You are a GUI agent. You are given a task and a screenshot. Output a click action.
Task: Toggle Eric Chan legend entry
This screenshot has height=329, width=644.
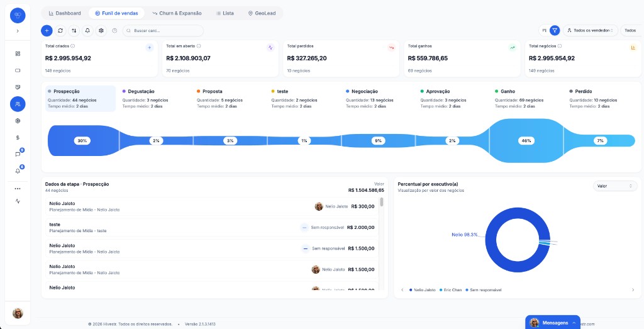tap(450, 290)
